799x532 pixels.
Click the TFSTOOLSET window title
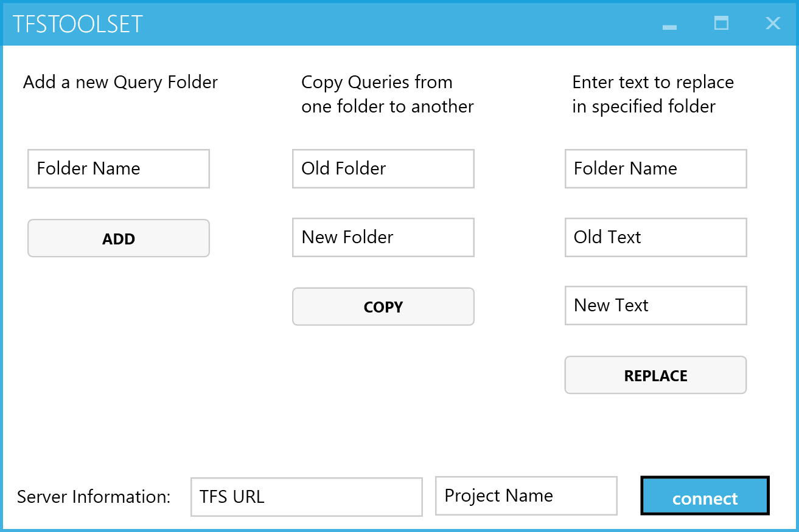point(78,24)
